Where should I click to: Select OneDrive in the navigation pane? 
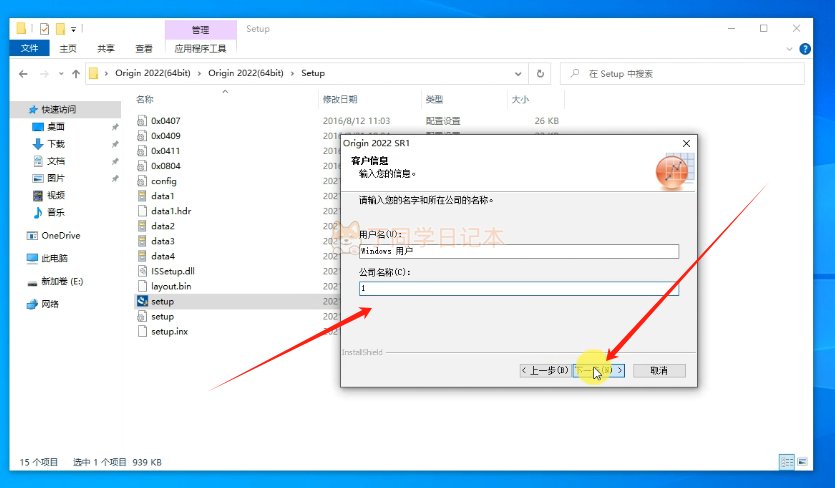[x=60, y=236]
